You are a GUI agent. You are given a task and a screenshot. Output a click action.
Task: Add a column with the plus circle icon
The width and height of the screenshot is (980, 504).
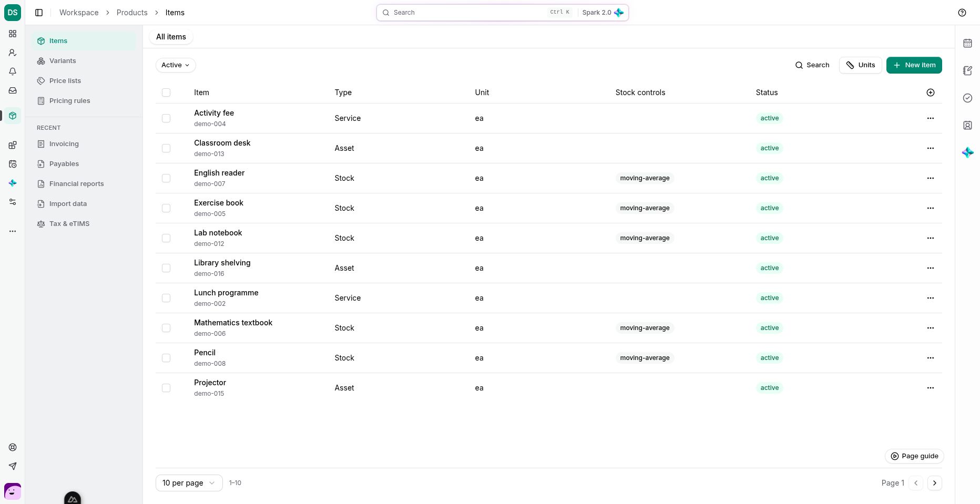[x=931, y=92]
